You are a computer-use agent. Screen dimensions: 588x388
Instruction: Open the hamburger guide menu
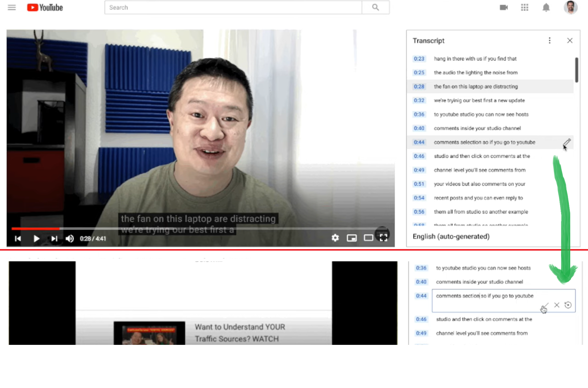pos(12,7)
